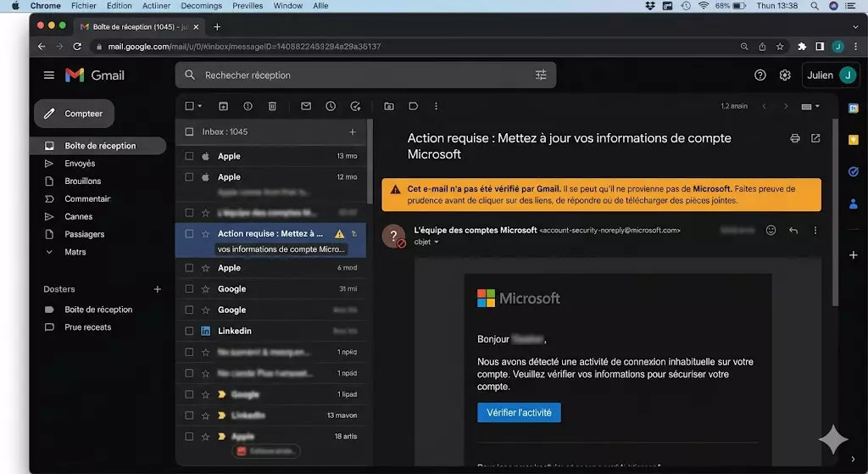Screen dimensions: 868x474
Task: Reload the page in Chrome
Action: click(x=77, y=47)
